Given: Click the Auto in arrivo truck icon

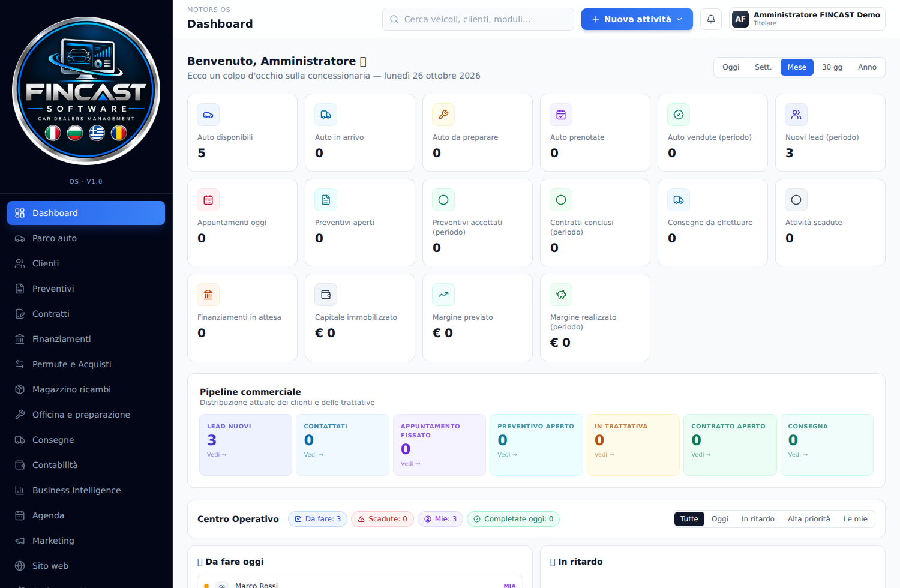Looking at the screenshot, I should 326,115.
